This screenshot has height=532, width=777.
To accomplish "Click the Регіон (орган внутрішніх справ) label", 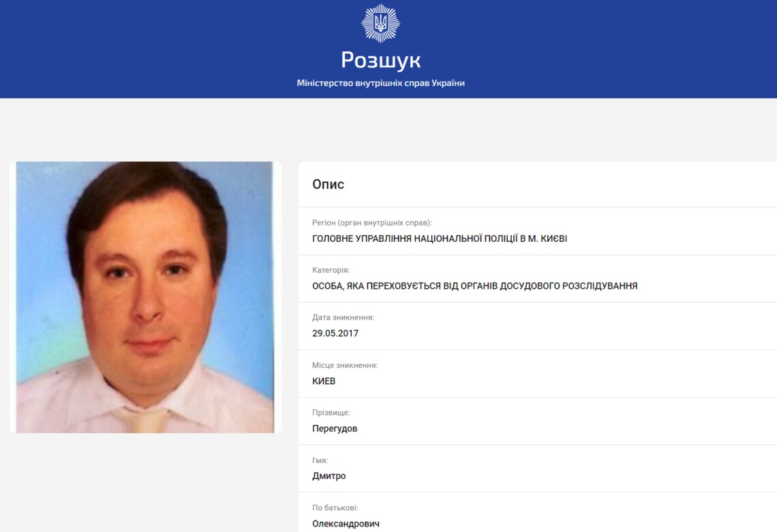I will click(372, 223).
